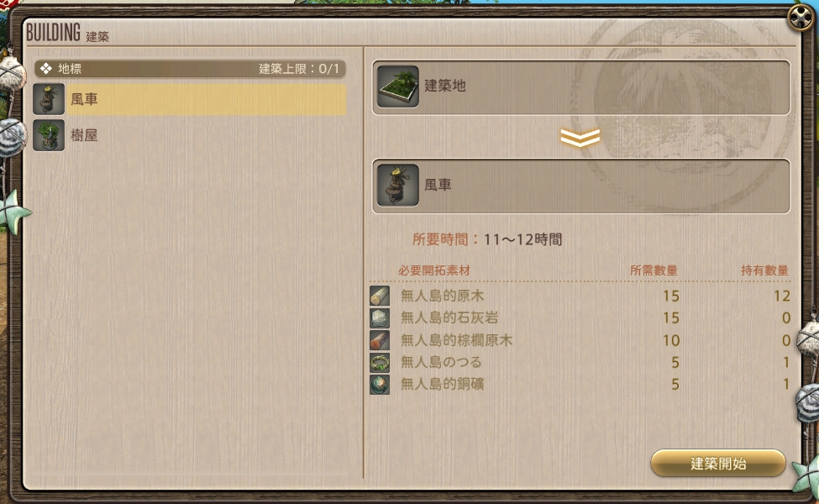Click the 風車 target slot panel
Screen dimensions: 819x504
[580, 186]
